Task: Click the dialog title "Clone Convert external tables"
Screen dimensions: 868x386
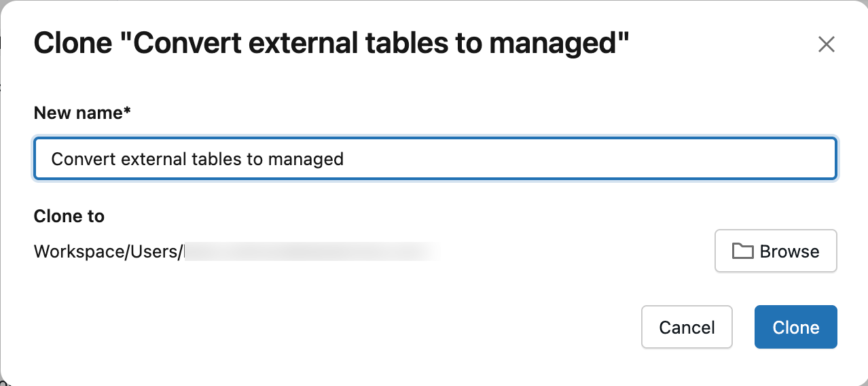Action: [331, 45]
